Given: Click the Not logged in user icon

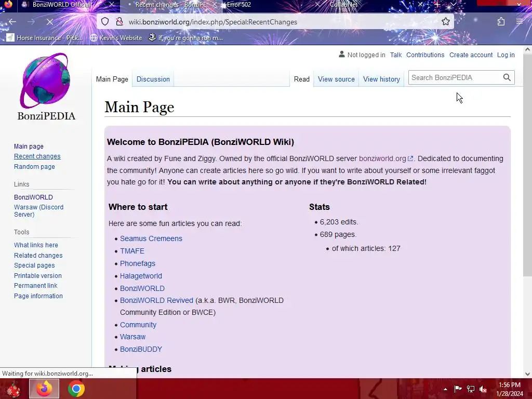Looking at the screenshot, I should coord(342,54).
